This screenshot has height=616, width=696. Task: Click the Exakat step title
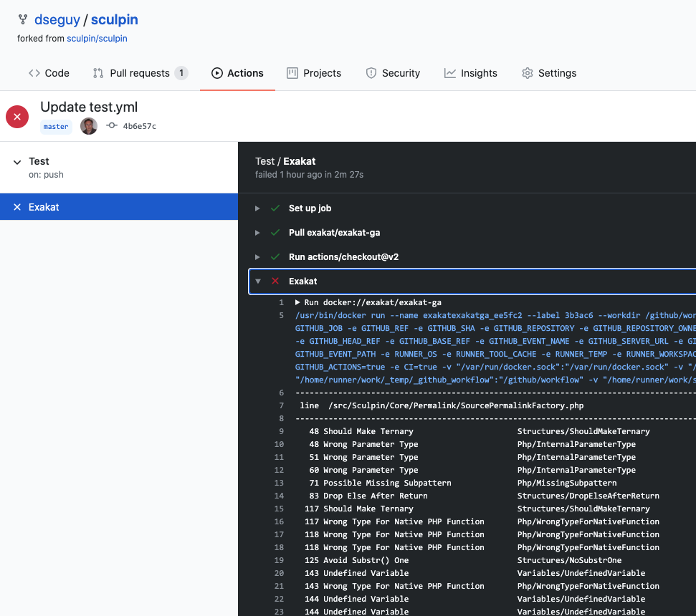point(302,281)
